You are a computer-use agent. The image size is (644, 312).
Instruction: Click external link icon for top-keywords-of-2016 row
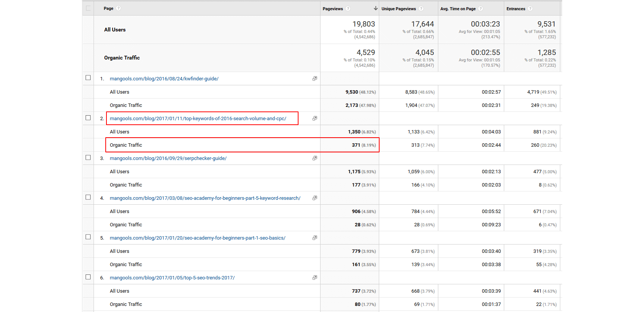(x=314, y=118)
